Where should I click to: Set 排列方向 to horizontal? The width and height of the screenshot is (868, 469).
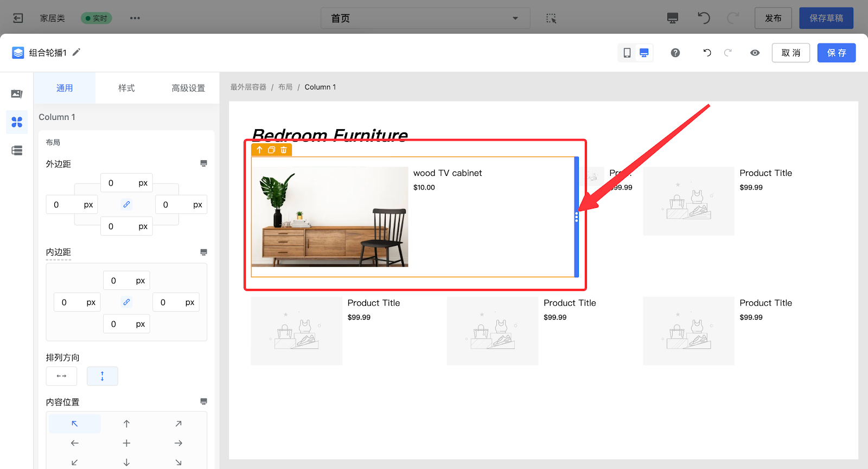pyautogui.click(x=61, y=376)
